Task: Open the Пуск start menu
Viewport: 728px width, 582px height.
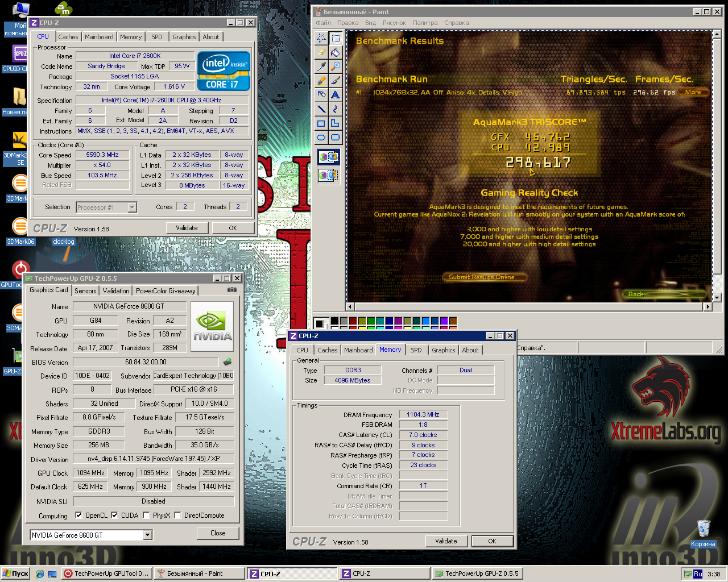Action: point(15,573)
